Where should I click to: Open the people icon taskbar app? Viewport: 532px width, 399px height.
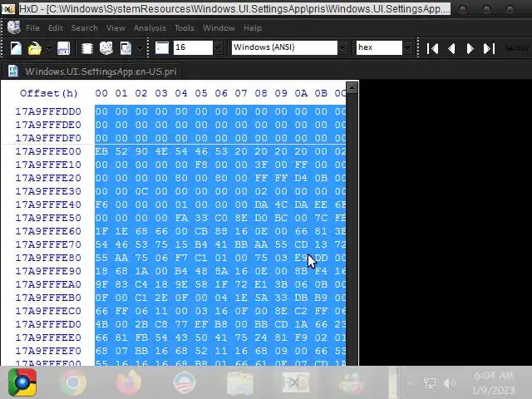point(352,383)
